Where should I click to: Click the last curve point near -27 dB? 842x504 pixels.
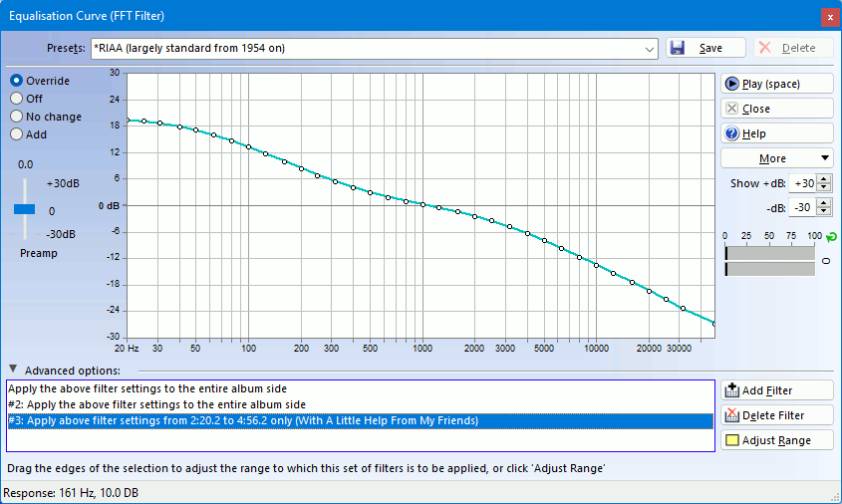click(713, 324)
